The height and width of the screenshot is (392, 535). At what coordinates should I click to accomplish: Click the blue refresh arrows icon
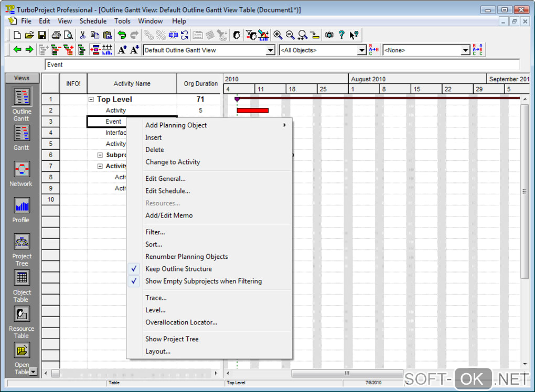click(x=185, y=35)
